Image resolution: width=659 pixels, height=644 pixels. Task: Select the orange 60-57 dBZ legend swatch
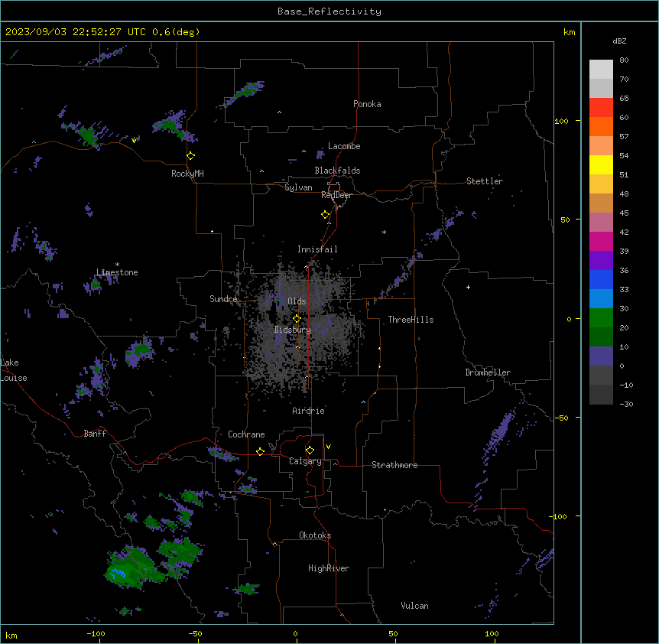tap(601, 126)
